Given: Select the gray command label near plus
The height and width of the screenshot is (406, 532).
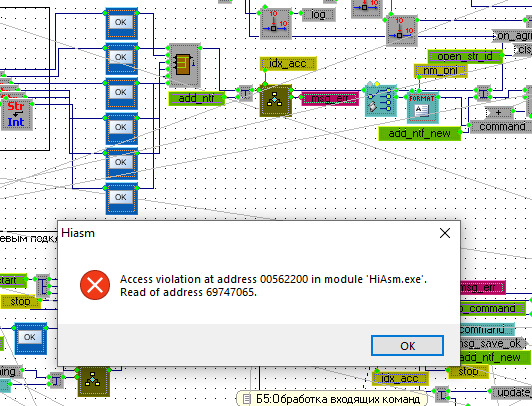Looking at the screenshot, I should (x=500, y=126).
